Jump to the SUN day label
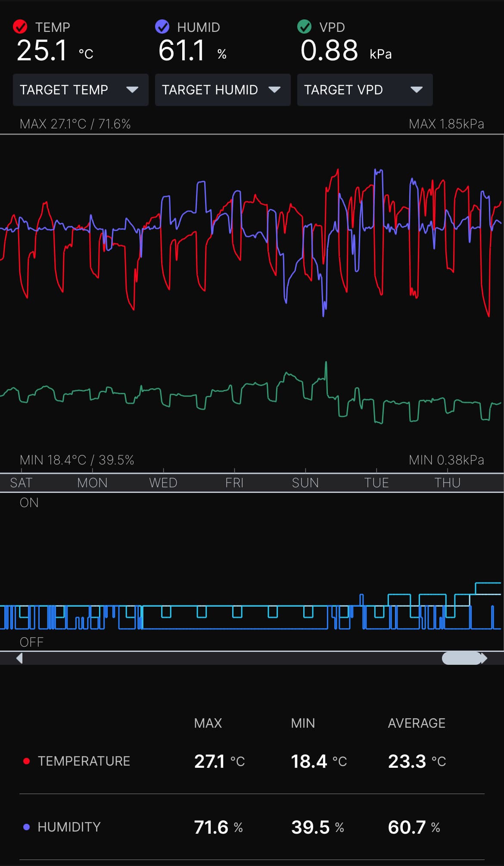Screen dimensions: 504x866 coord(305,483)
